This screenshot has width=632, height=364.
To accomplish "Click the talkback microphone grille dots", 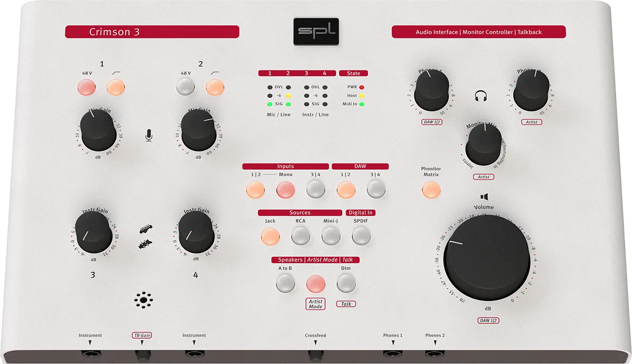I will tap(143, 301).
